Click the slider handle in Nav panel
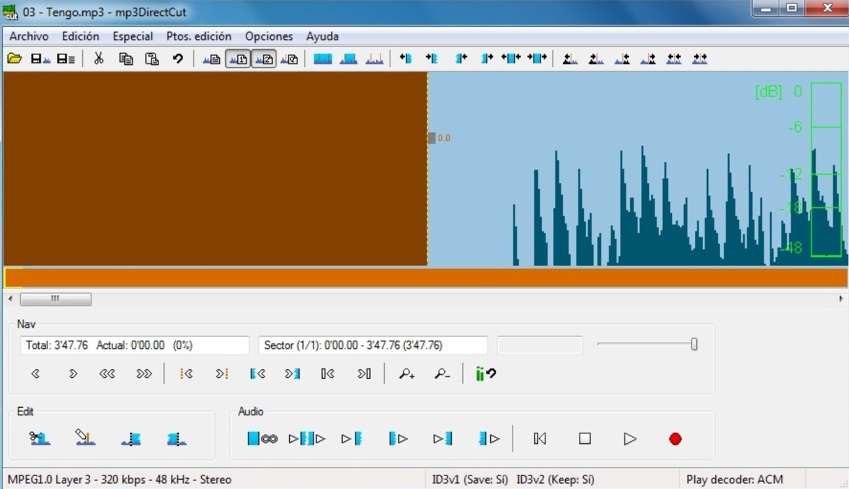Viewport: 849px width, 489px height. (694, 344)
